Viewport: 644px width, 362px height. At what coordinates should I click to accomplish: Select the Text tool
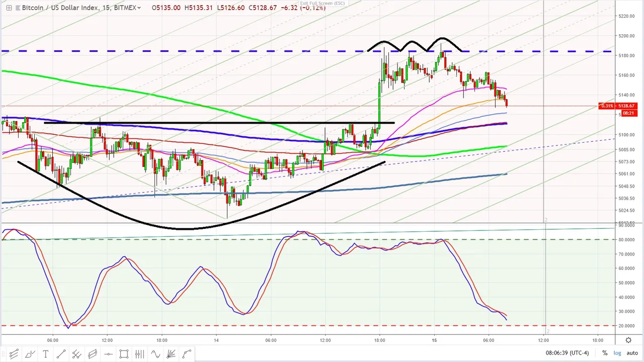pos(45,354)
